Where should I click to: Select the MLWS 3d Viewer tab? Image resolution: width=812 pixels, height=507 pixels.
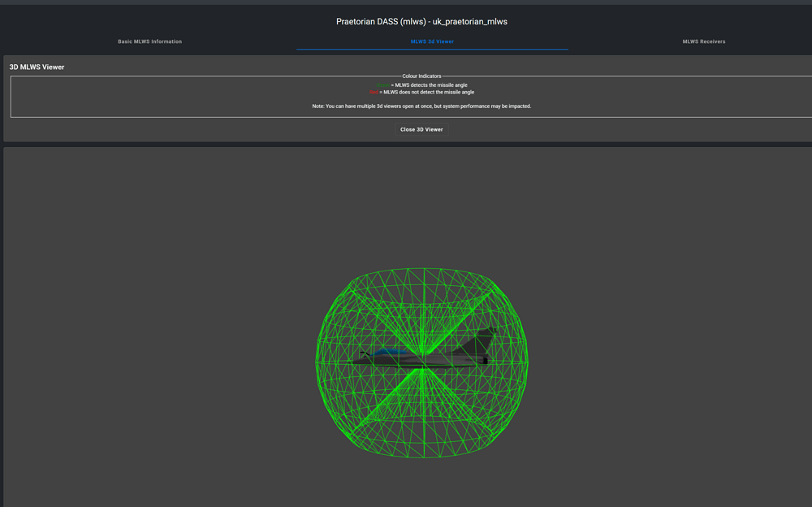[432, 41]
